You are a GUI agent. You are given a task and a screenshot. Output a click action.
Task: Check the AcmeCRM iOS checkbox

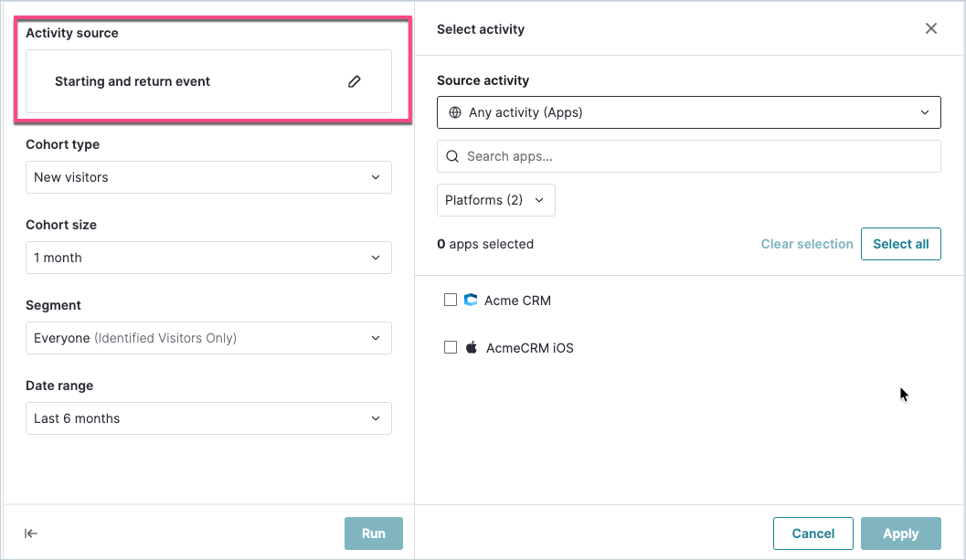tap(451, 347)
